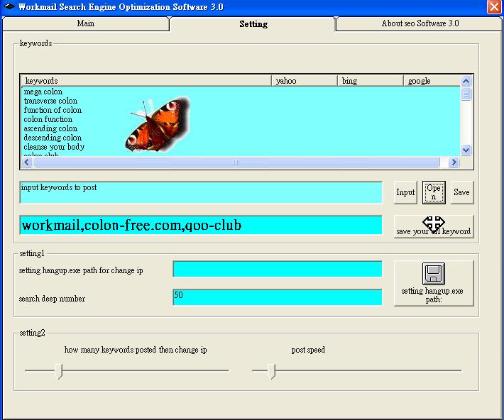This screenshot has height=420, width=504.
Task: Click the vertical scrollbar thumb in keyword list
Action: click(x=466, y=94)
